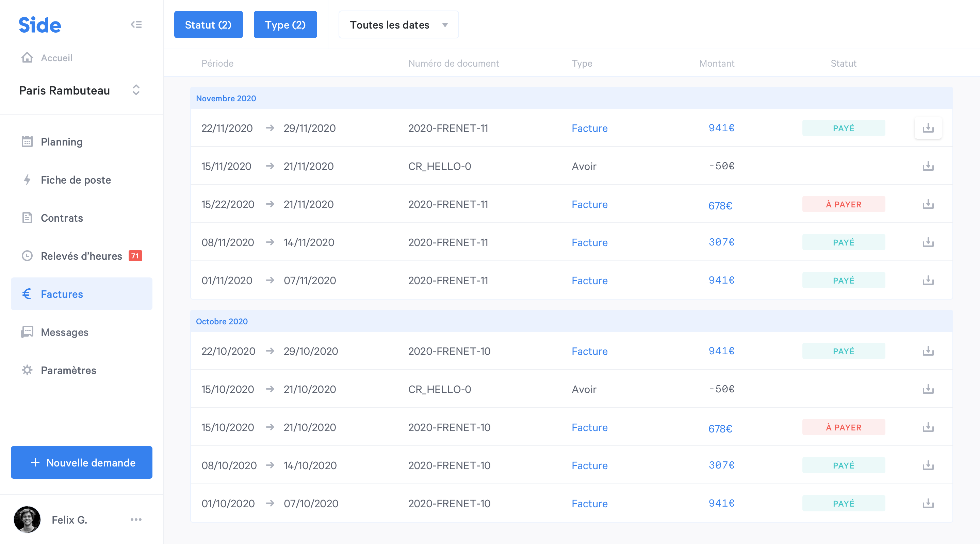This screenshot has width=980, height=544.
Task: Click the clock icon for Relevés d'heures
Action: click(27, 256)
